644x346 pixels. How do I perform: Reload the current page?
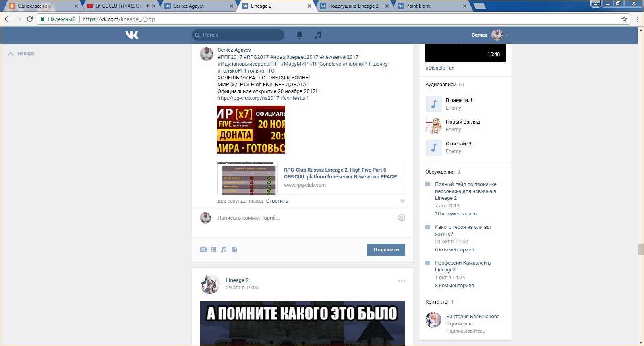coord(30,19)
